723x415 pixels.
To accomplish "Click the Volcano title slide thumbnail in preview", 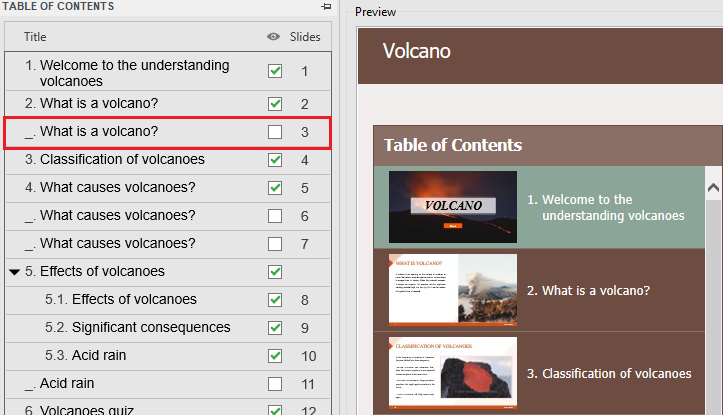I will [453, 207].
